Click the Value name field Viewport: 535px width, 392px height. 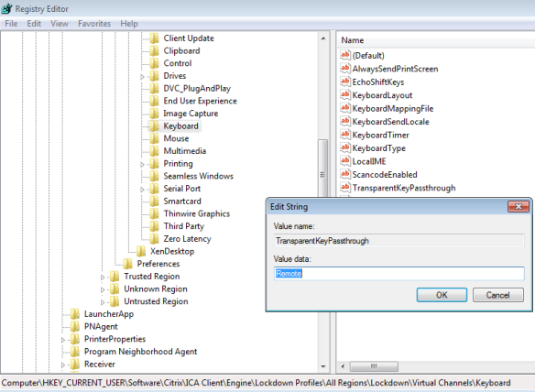399,241
